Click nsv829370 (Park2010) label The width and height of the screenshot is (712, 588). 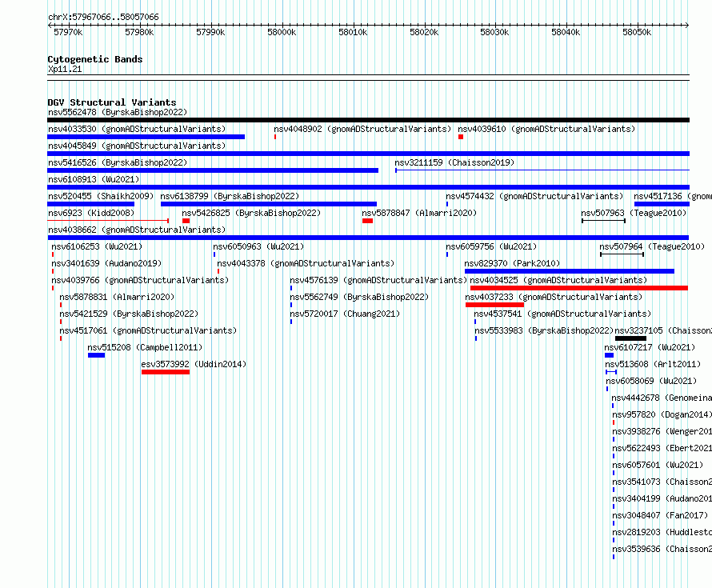[x=512, y=263]
